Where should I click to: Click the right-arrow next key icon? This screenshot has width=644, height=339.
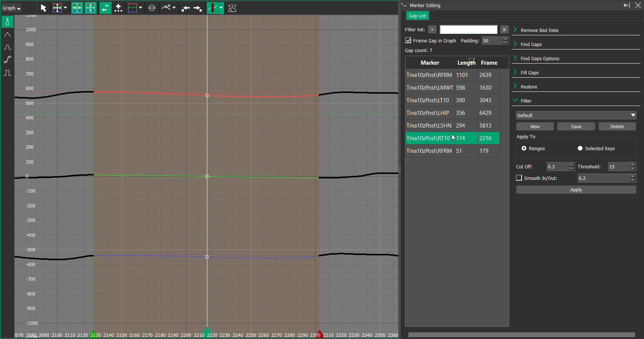(x=198, y=8)
